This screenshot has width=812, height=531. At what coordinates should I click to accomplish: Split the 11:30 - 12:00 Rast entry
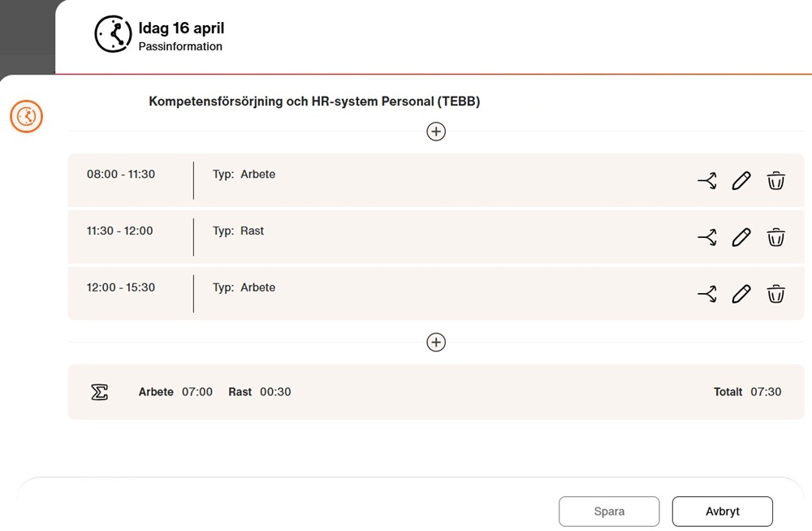click(x=707, y=237)
